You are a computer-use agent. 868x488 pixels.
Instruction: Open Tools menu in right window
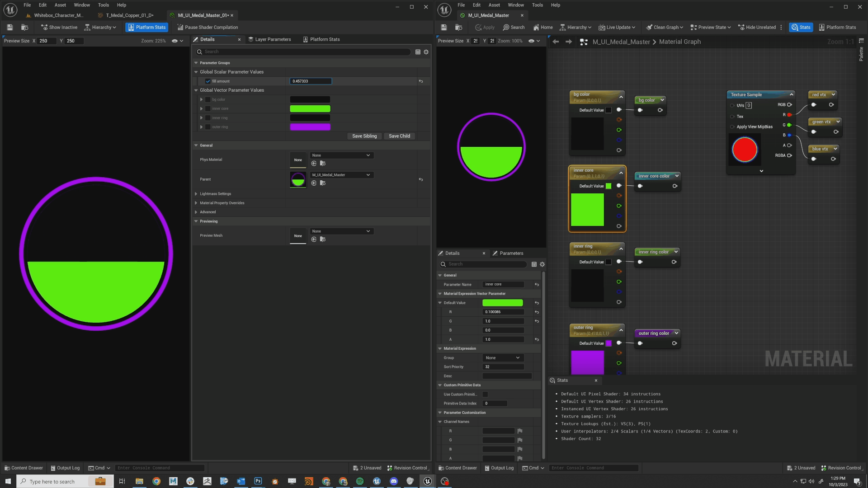coord(538,5)
